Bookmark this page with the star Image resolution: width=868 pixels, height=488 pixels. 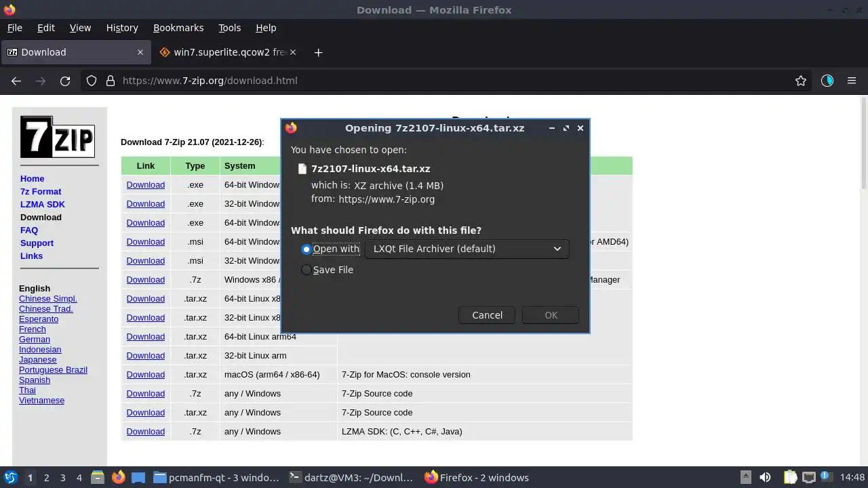801,81
